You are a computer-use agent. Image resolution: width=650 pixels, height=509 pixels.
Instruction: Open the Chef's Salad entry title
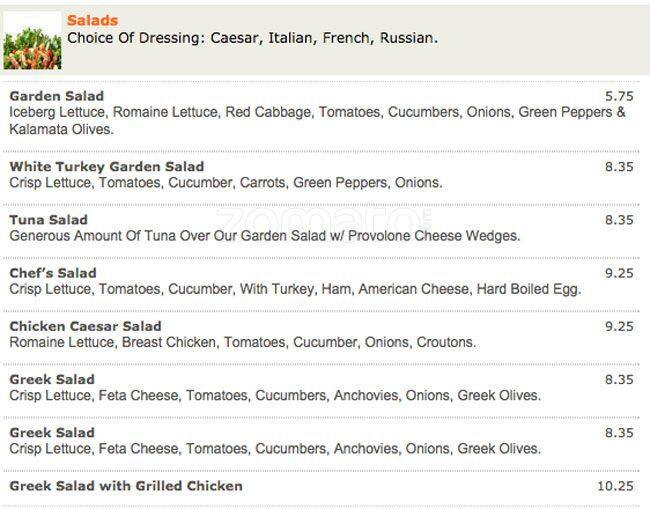coord(53,272)
